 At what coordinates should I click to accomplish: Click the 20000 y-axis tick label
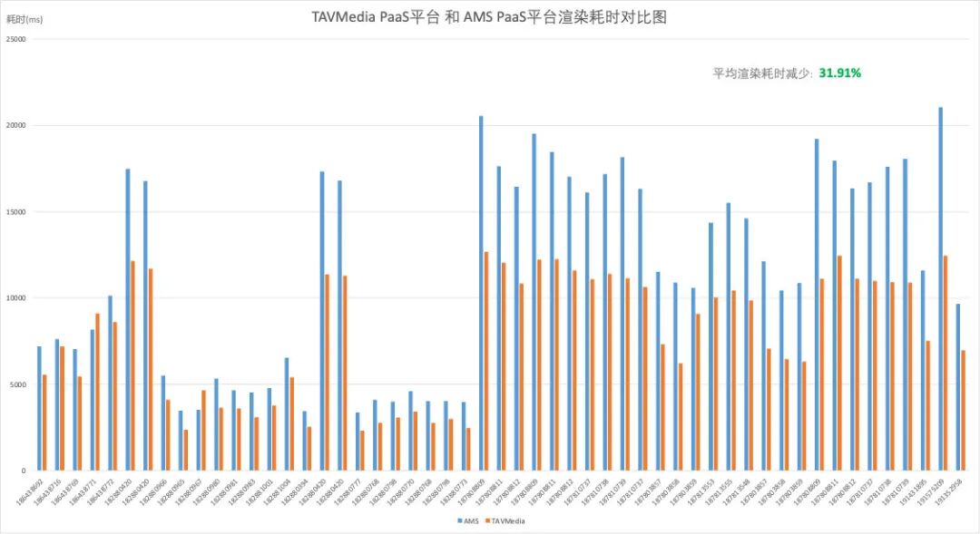point(16,125)
